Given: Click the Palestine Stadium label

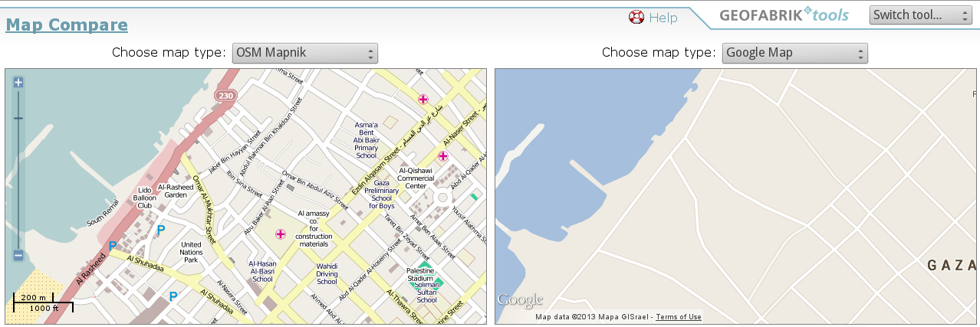Looking at the screenshot, I should tap(422, 276).
